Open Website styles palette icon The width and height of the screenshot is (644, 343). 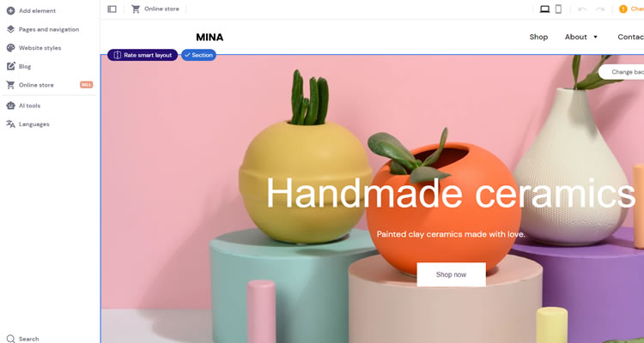click(10, 48)
